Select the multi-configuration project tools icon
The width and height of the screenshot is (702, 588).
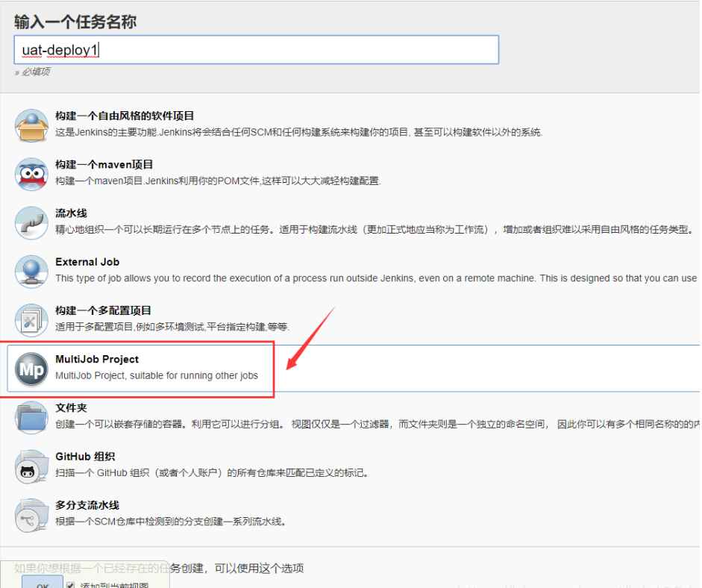pyautogui.click(x=31, y=320)
